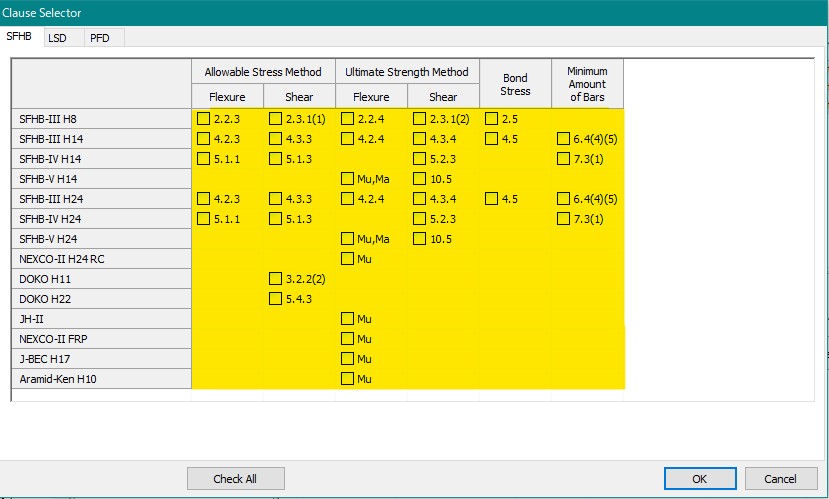This screenshot has height=499, width=829.
Task: Enable clause 2.2.4 checkbox
Action: 347,118
